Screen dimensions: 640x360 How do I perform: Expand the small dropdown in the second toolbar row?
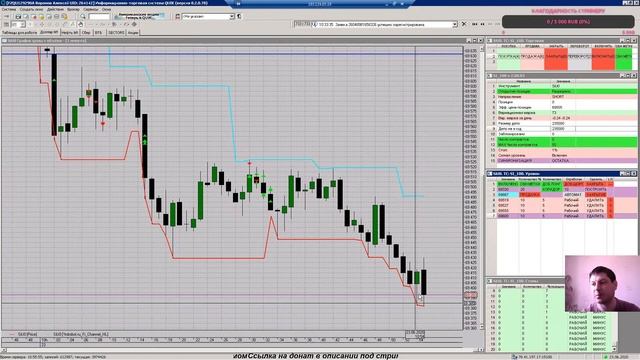(23, 24)
